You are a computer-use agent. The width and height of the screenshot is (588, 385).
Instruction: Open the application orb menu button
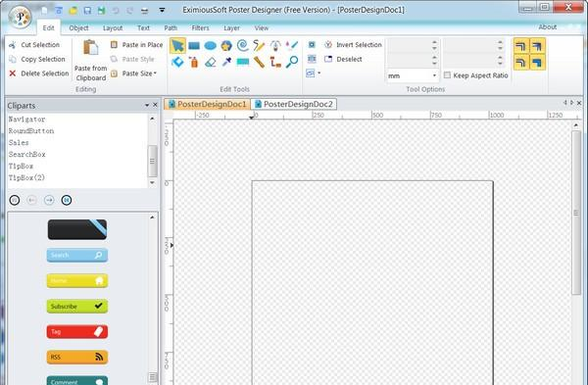click(x=20, y=17)
